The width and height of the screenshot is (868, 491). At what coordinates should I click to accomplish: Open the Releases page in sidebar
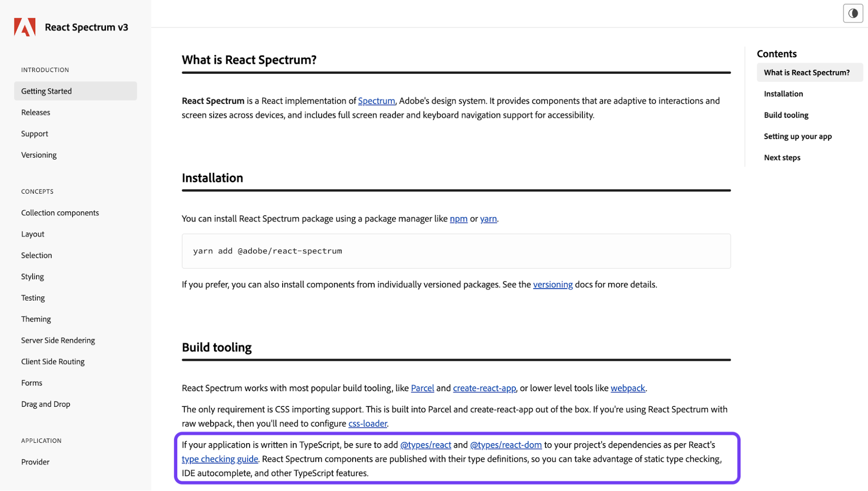pos(36,112)
